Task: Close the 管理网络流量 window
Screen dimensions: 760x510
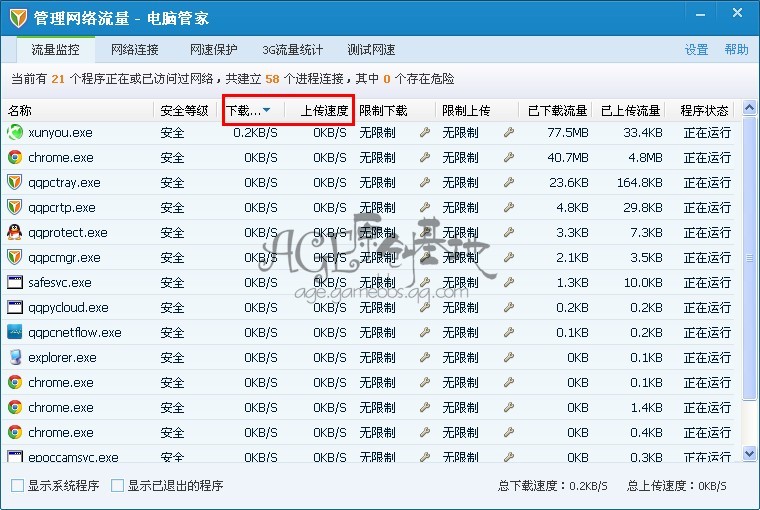Action: (x=737, y=13)
